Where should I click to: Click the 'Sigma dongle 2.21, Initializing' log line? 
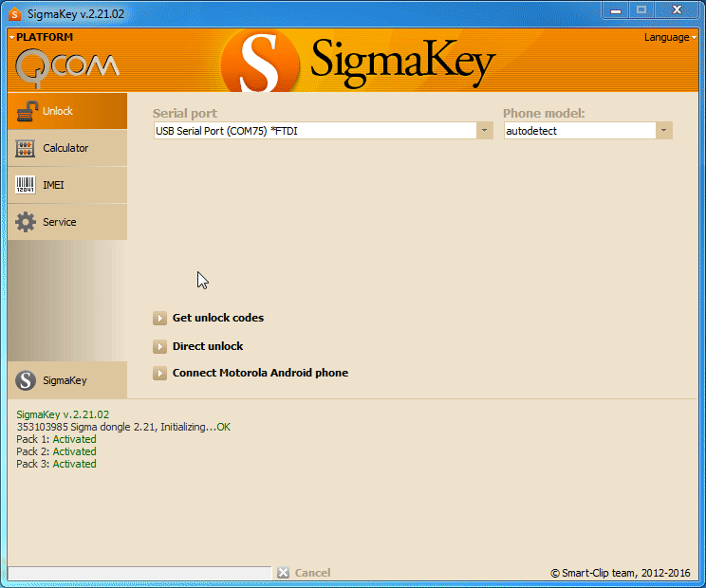(x=123, y=427)
